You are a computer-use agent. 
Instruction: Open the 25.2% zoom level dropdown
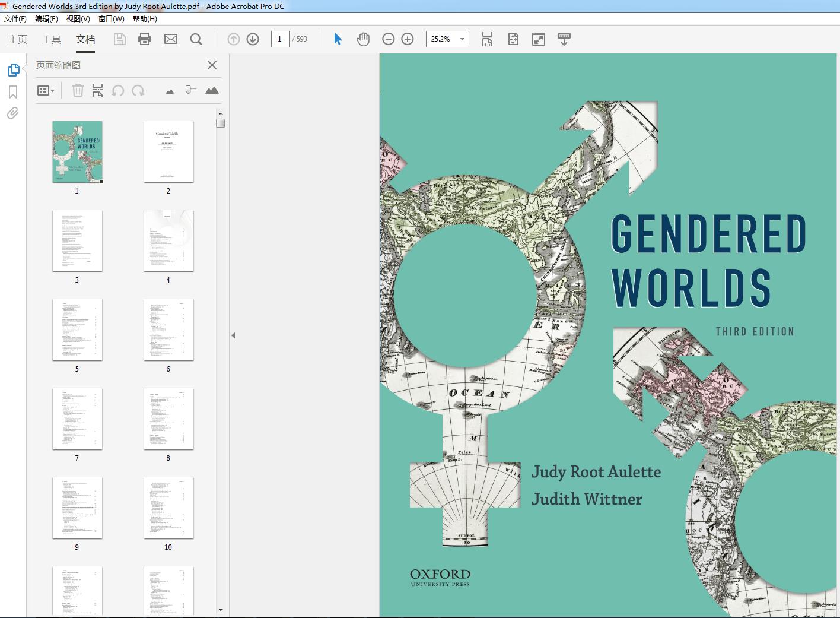tap(462, 39)
